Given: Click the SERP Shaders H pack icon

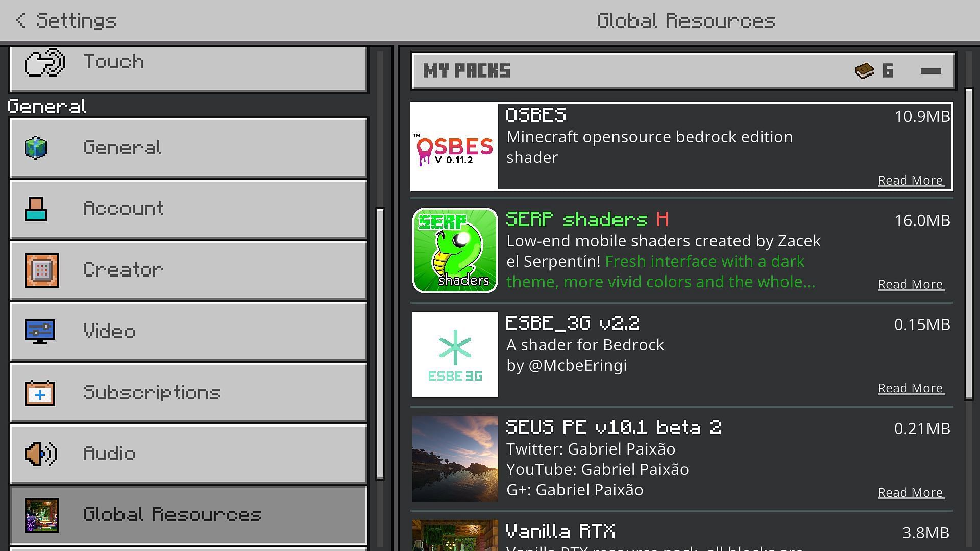Looking at the screenshot, I should click(x=456, y=251).
